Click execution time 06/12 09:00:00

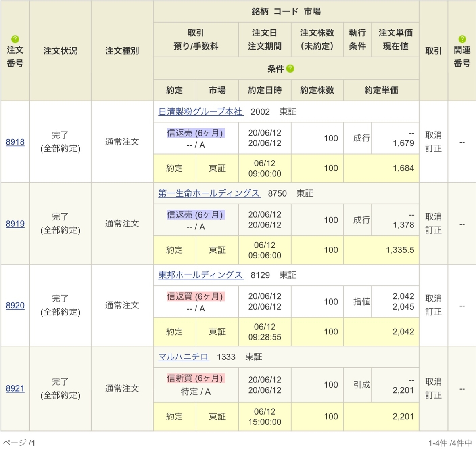click(265, 168)
